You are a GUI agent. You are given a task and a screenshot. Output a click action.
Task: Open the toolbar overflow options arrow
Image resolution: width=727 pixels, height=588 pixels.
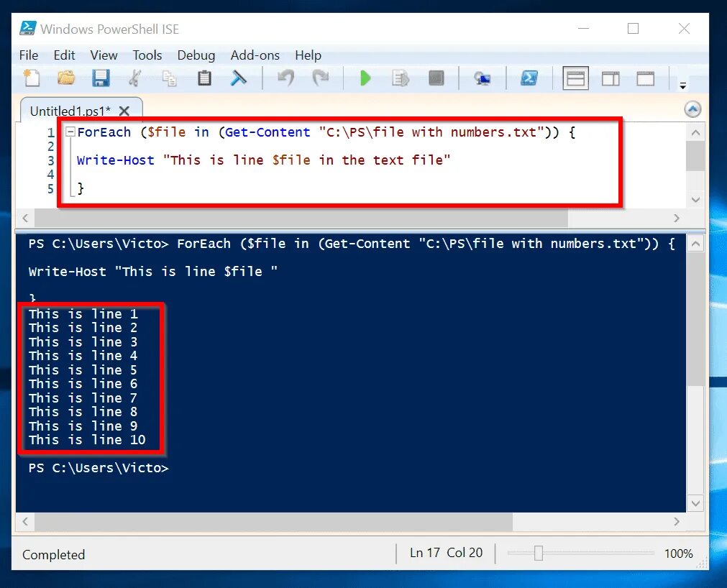683,86
